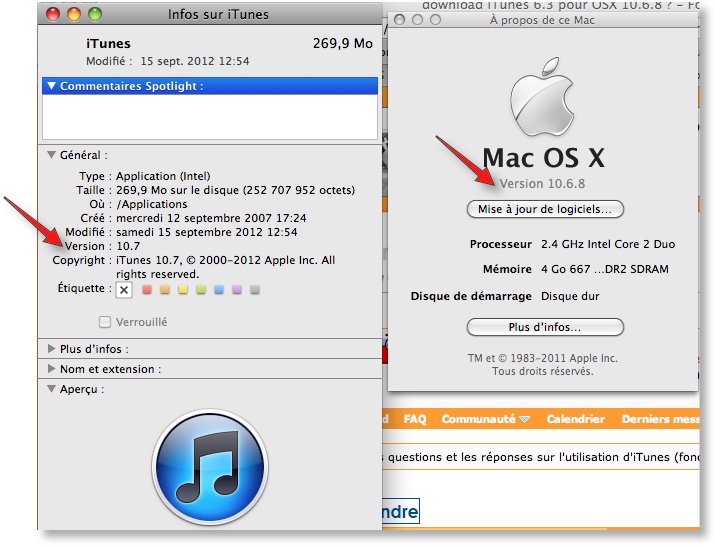Clear the label with the X box
Screen dimensions: 716x548
[x=124, y=290]
